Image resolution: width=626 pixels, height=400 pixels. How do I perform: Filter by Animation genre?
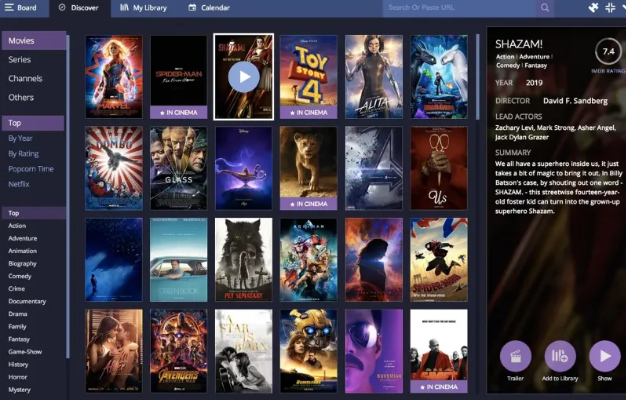click(23, 251)
